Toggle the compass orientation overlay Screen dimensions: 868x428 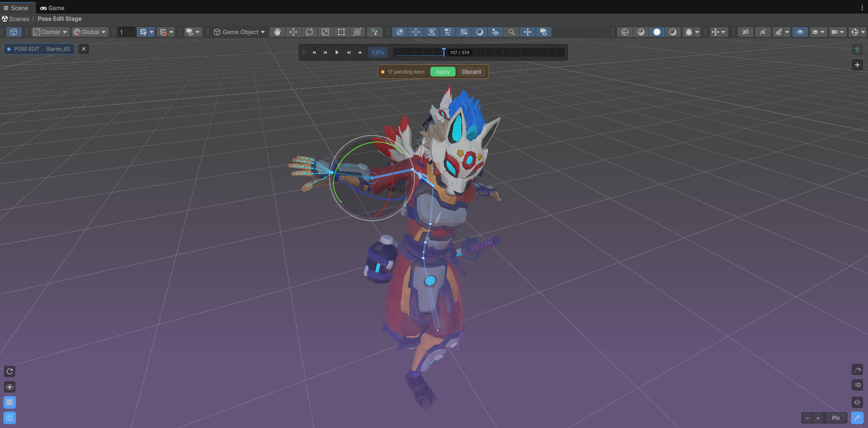pos(400,32)
